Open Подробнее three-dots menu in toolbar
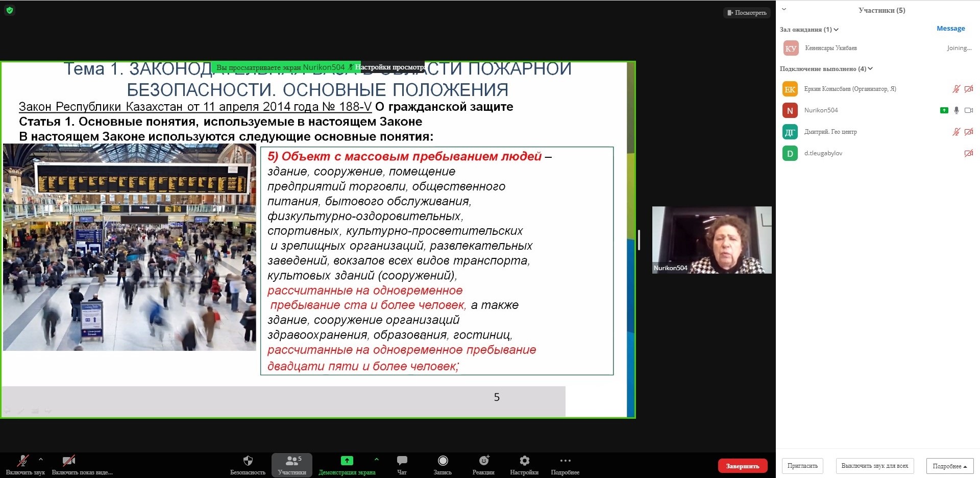 pyautogui.click(x=565, y=461)
